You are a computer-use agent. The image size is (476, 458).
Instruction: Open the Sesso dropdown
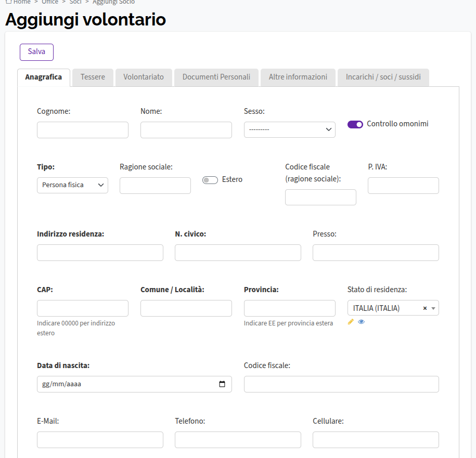[290, 130]
